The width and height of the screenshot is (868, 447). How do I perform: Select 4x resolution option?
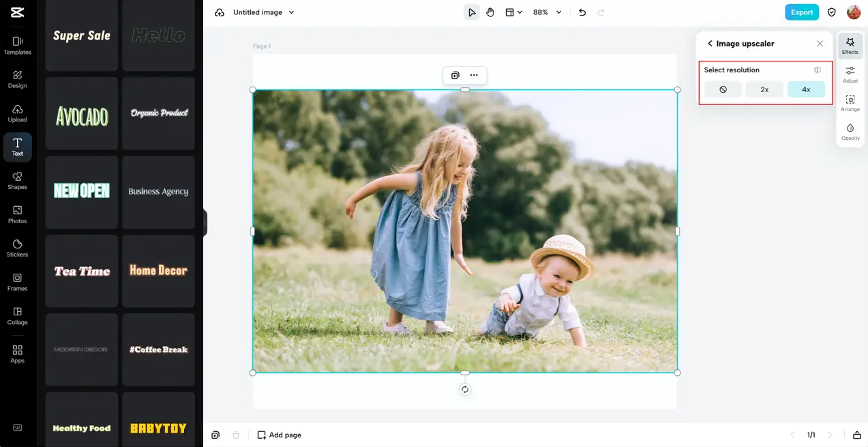[806, 89]
